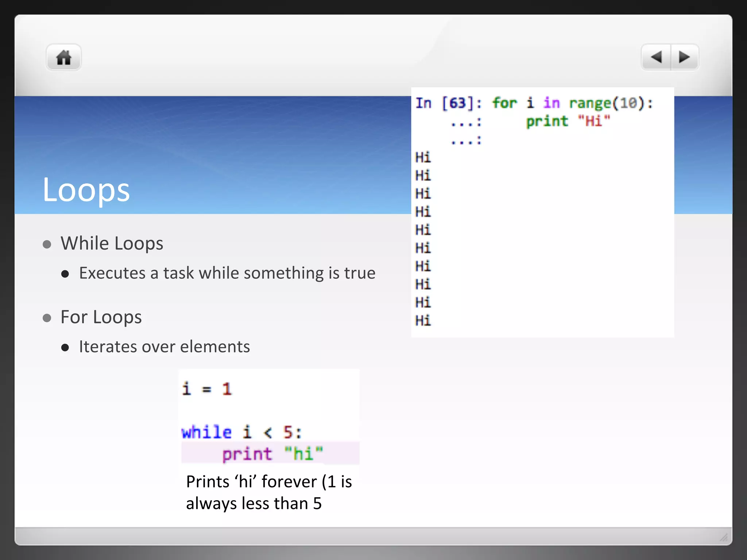Screen dimensions: 747x560
Task: Go to previous slide with left arrow
Action: point(656,57)
